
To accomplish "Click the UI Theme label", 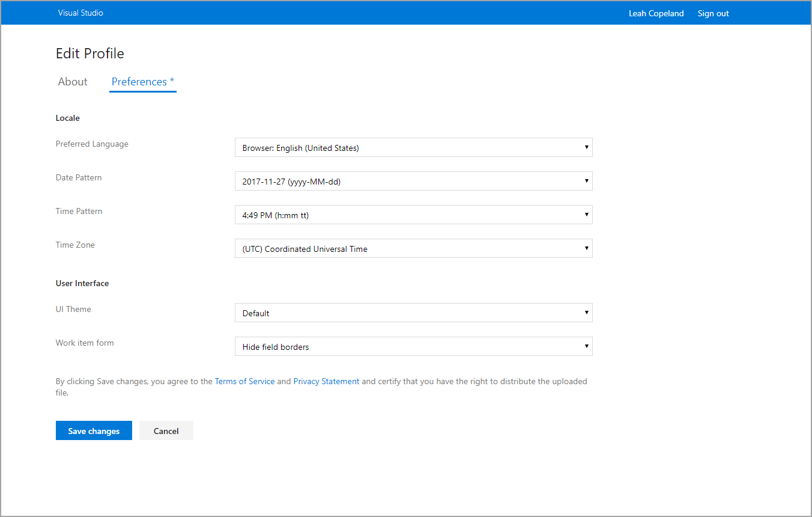I will [73, 309].
